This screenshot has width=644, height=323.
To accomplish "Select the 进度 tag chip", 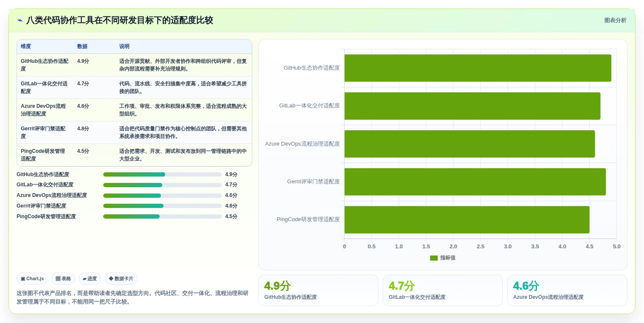I will [x=90, y=279].
